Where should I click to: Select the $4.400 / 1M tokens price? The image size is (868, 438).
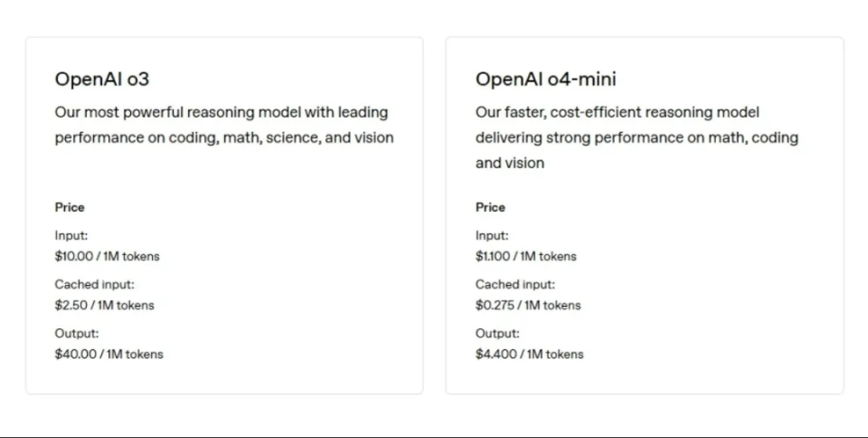point(529,354)
